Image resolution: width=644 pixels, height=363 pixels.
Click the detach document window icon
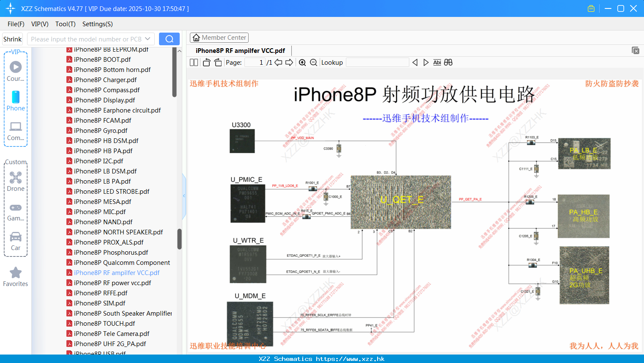[635, 50]
